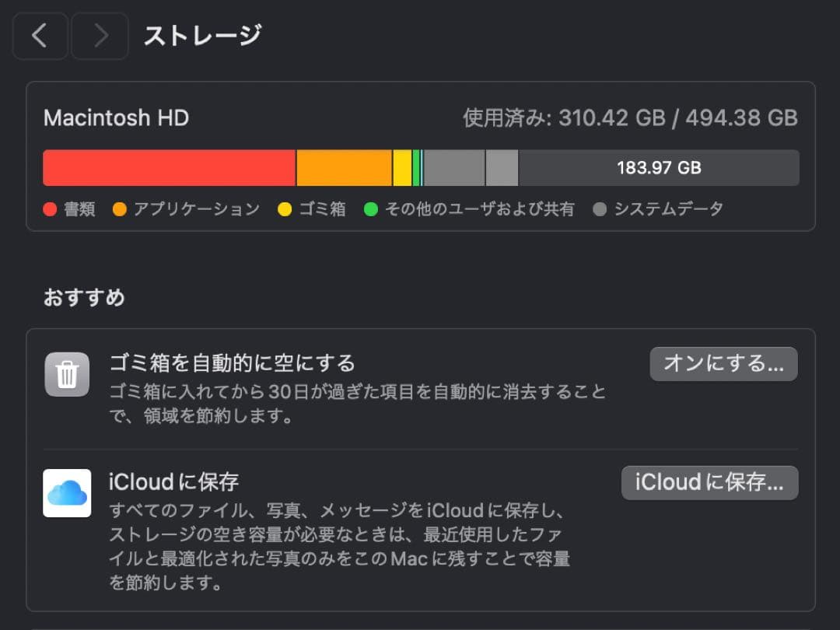Click the iCloud cloud icon next to iCloudに保存

[67, 494]
